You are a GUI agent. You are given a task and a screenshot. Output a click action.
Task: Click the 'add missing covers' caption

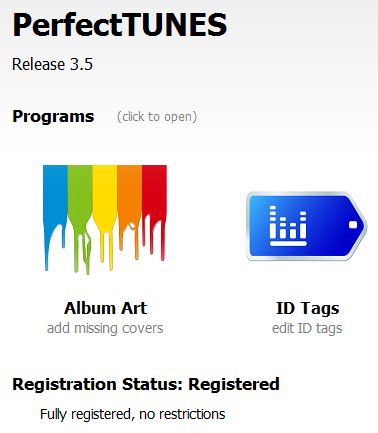pos(105,328)
